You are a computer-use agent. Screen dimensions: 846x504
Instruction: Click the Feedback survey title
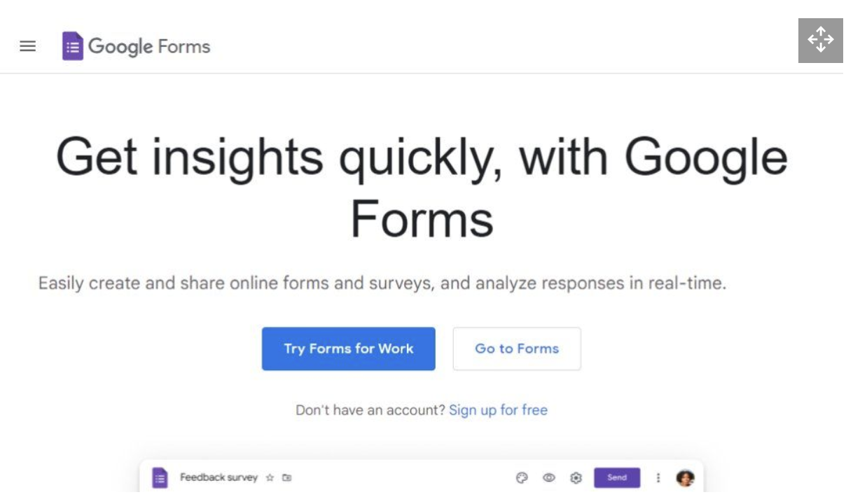[219, 477]
